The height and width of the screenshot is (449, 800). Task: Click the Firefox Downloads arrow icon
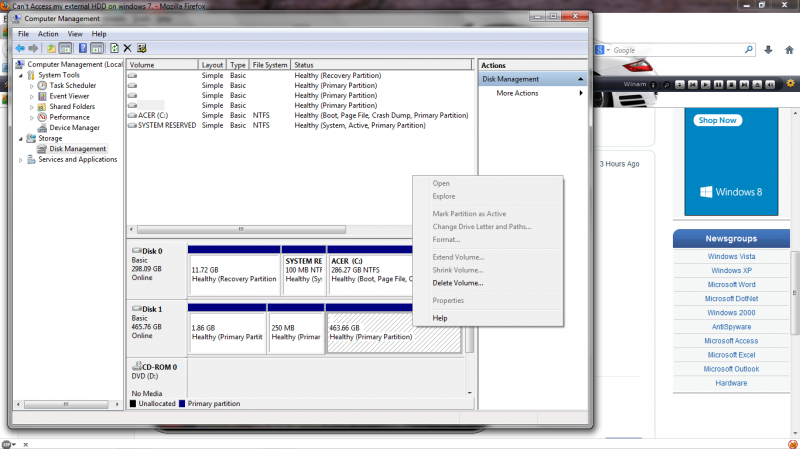coord(768,49)
